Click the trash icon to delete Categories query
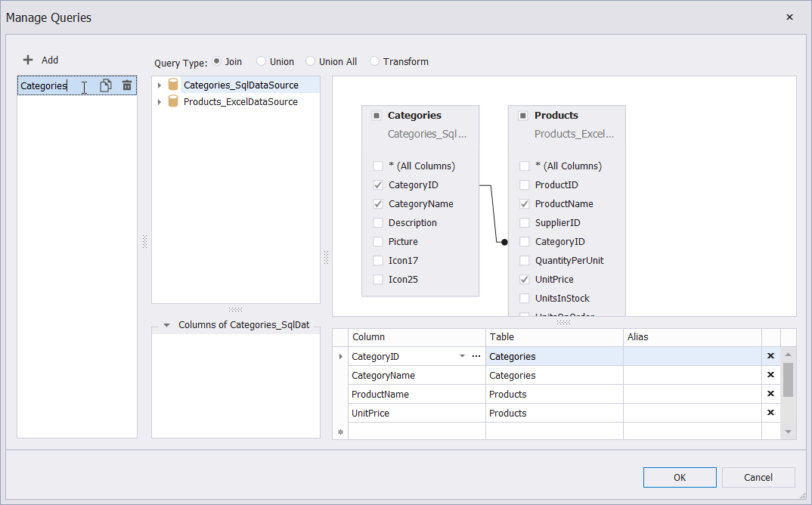The image size is (812, 505). [127, 85]
